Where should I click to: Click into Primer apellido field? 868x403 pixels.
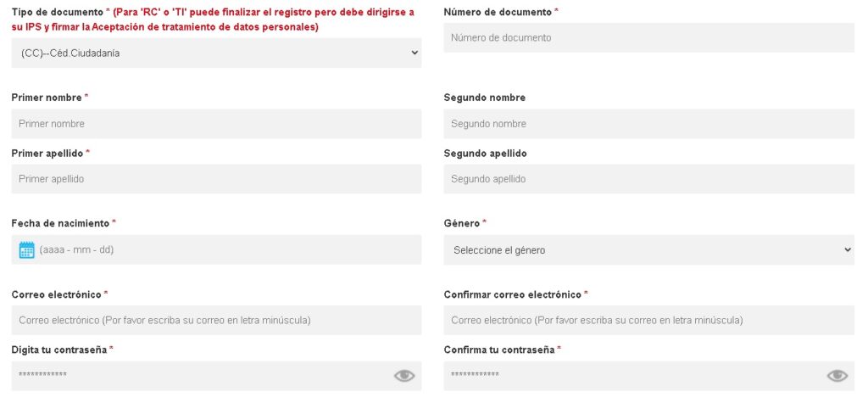(216, 179)
